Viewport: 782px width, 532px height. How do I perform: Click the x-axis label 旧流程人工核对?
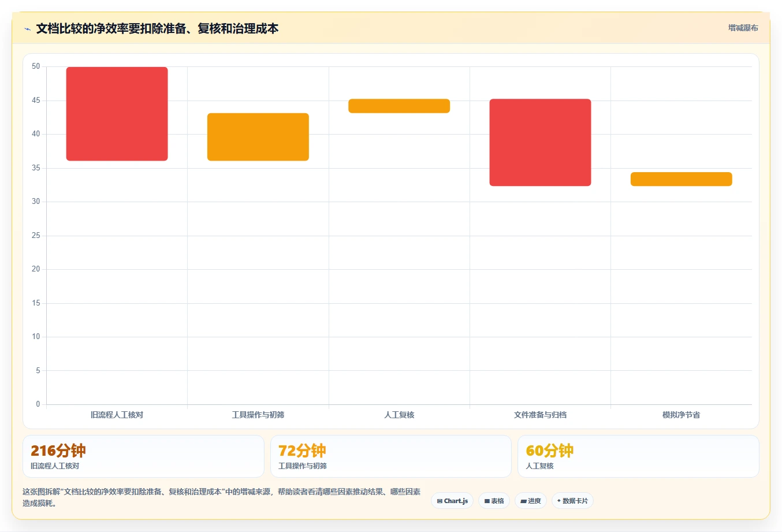[x=117, y=415]
